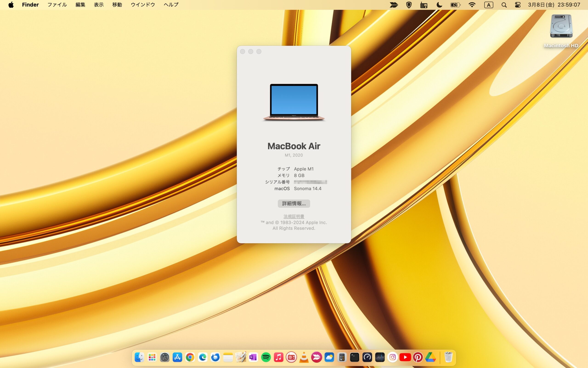Viewport: 588px width, 368px height.
Task: Click the 8 GB memory value
Action: (299, 175)
